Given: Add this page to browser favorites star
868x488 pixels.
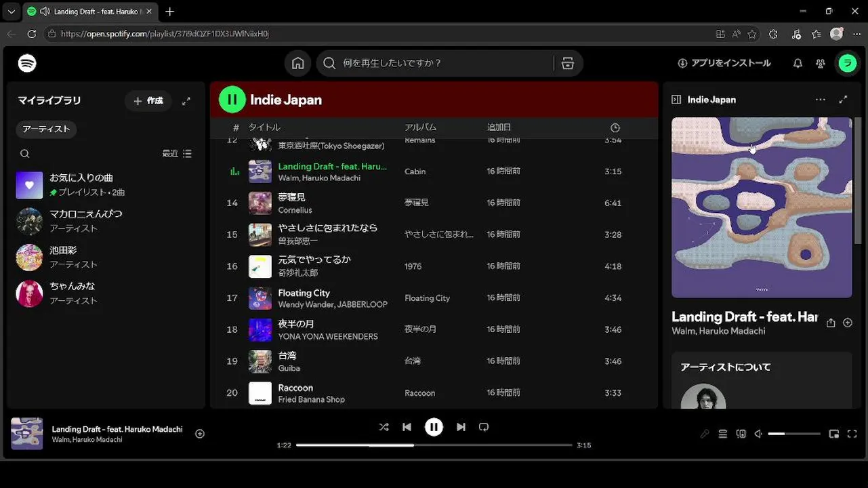Looking at the screenshot, I should (x=753, y=34).
